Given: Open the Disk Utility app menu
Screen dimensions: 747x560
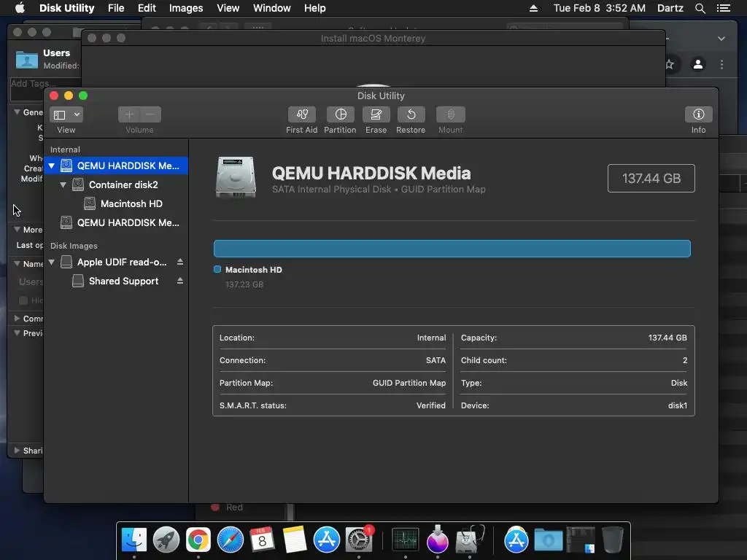Looking at the screenshot, I should (x=66, y=8).
